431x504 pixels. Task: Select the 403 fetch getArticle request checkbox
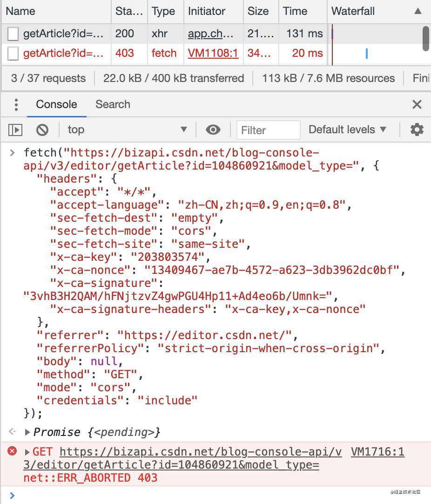(13, 54)
